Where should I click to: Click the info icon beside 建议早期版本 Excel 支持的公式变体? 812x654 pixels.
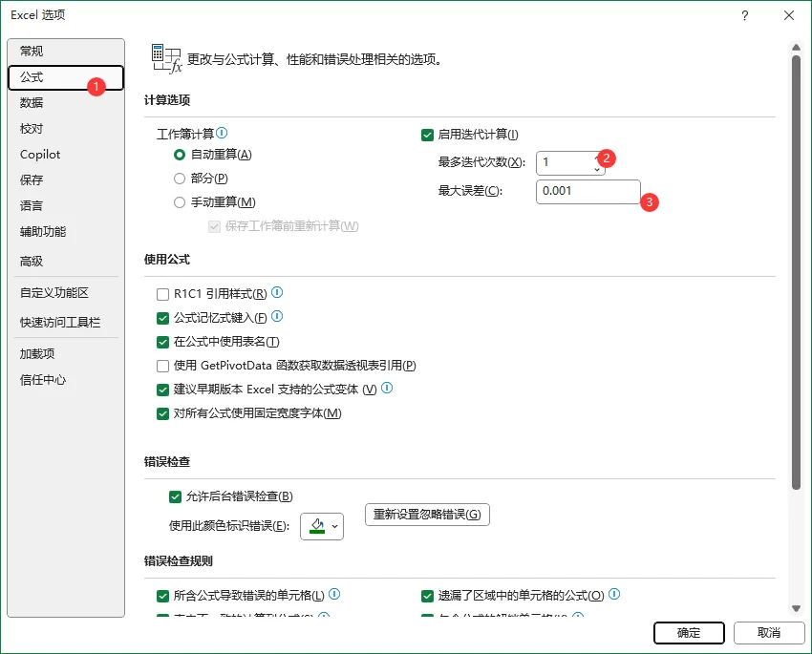click(387, 388)
